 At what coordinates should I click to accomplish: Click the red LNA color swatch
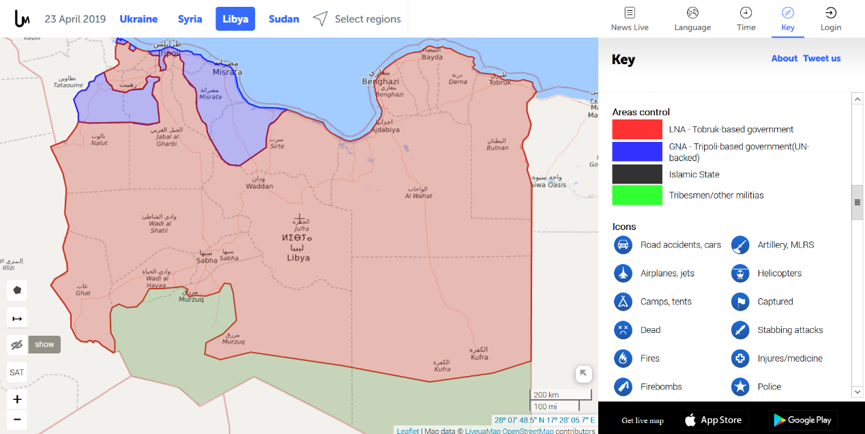[x=637, y=130]
